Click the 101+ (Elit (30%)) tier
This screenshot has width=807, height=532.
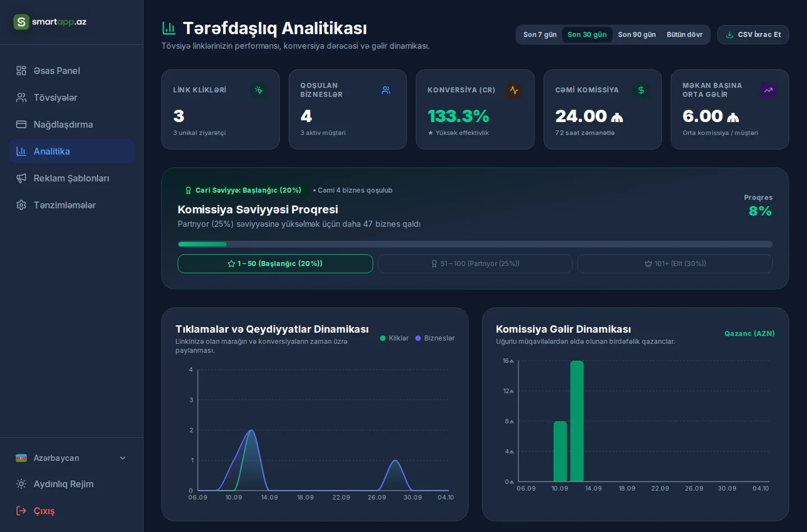point(675,264)
